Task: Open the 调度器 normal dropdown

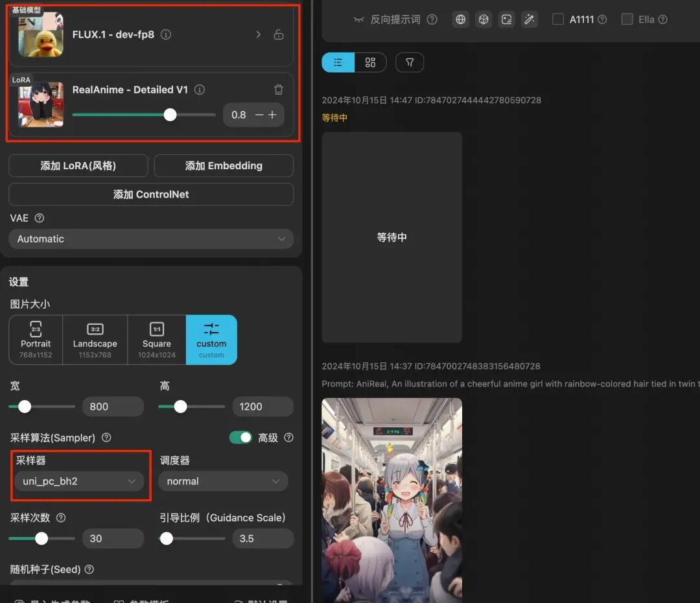Action: tap(223, 481)
